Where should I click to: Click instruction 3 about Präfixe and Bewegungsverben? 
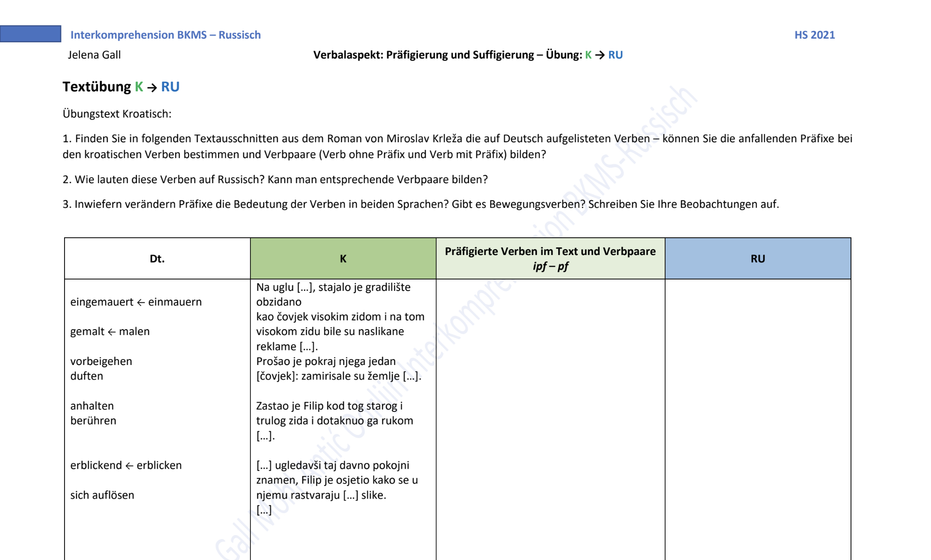tap(420, 204)
